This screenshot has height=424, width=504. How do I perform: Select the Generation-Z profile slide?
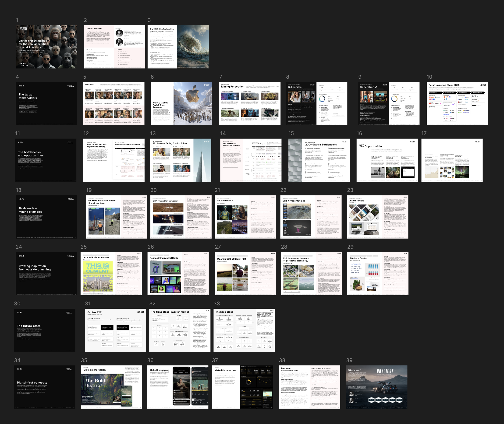tap(389, 103)
